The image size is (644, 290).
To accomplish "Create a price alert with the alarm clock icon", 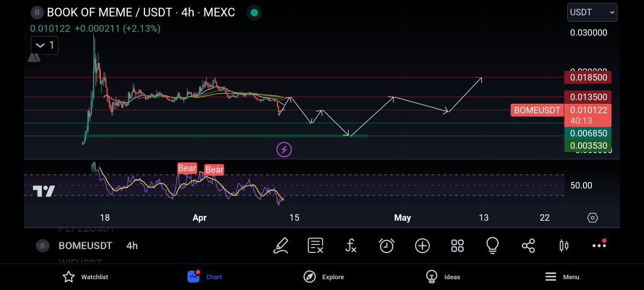I will pyautogui.click(x=386, y=245).
